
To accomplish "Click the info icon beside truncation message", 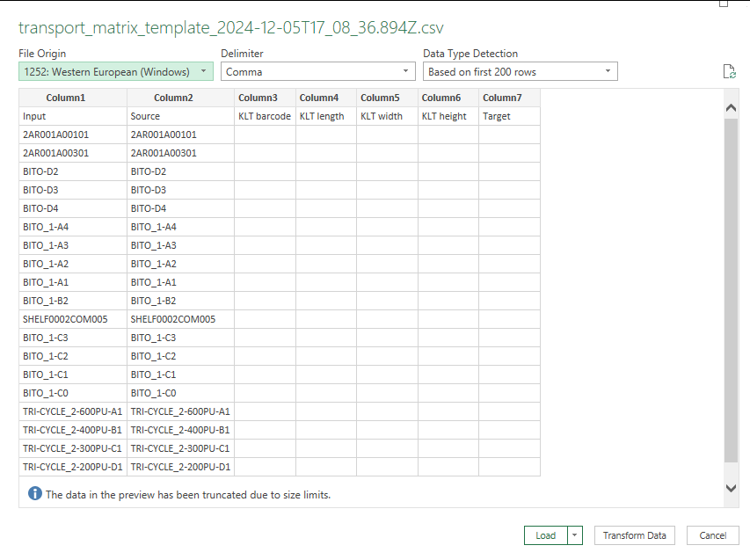I will point(35,493).
